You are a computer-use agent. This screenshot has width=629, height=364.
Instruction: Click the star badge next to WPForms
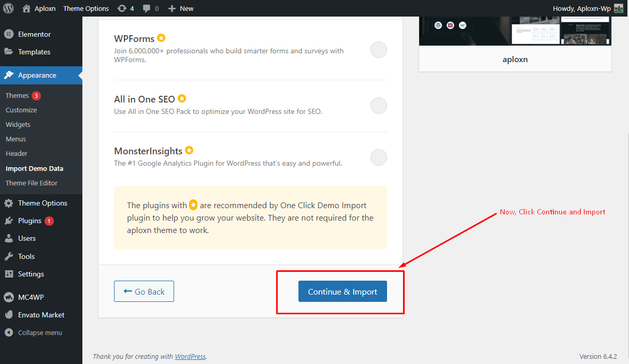point(161,38)
